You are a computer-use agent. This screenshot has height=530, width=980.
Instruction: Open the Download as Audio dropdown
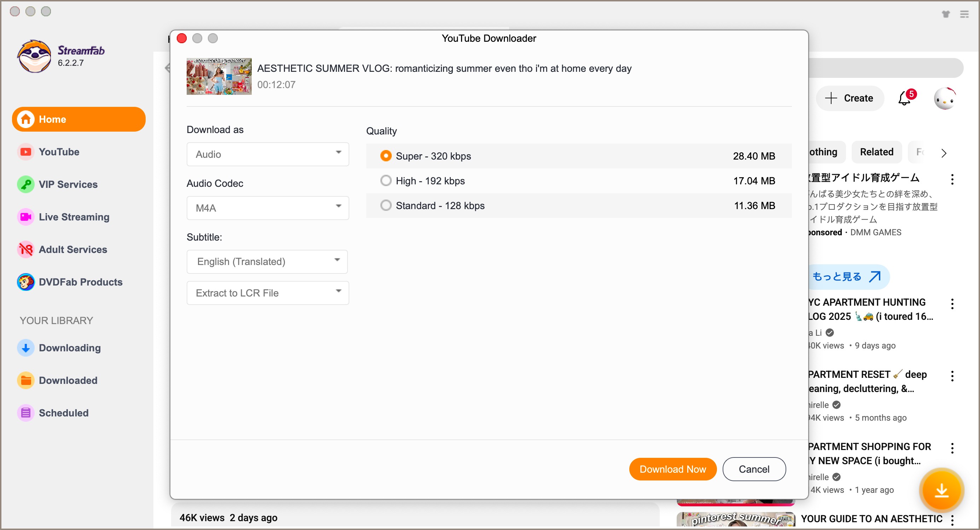(x=268, y=154)
